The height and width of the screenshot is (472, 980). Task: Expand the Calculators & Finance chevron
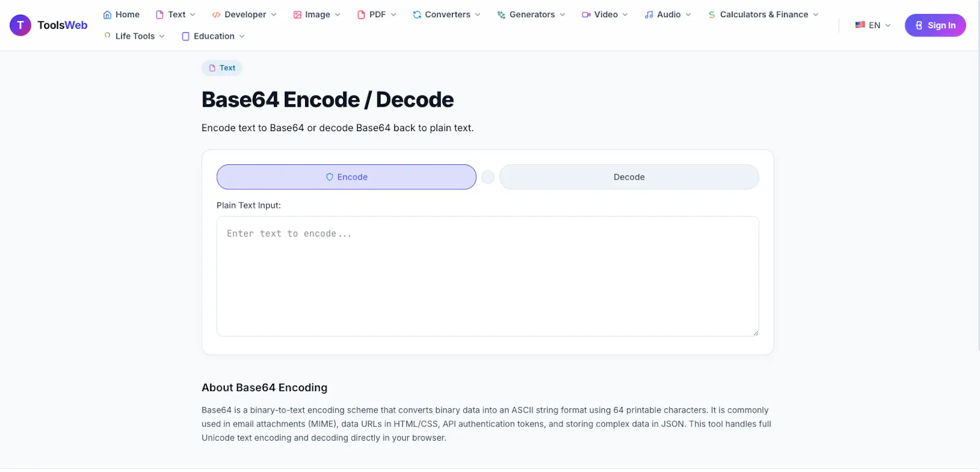tap(816, 15)
